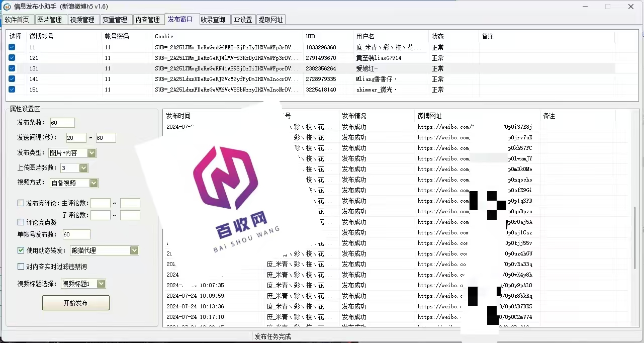Click the 用户名 column header
644x343 pixels.
[x=365, y=37]
